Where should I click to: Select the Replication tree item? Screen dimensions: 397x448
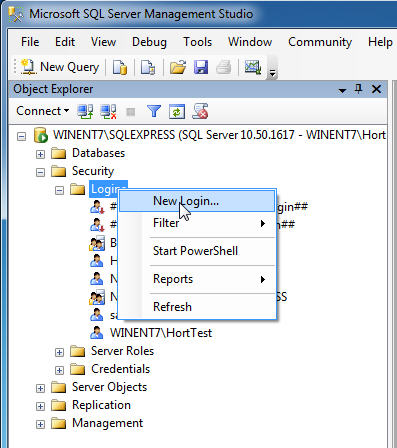(x=101, y=405)
